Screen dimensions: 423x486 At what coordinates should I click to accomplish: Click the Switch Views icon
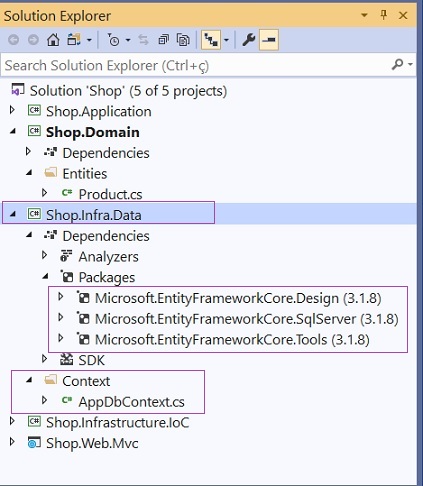click(74, 40)
